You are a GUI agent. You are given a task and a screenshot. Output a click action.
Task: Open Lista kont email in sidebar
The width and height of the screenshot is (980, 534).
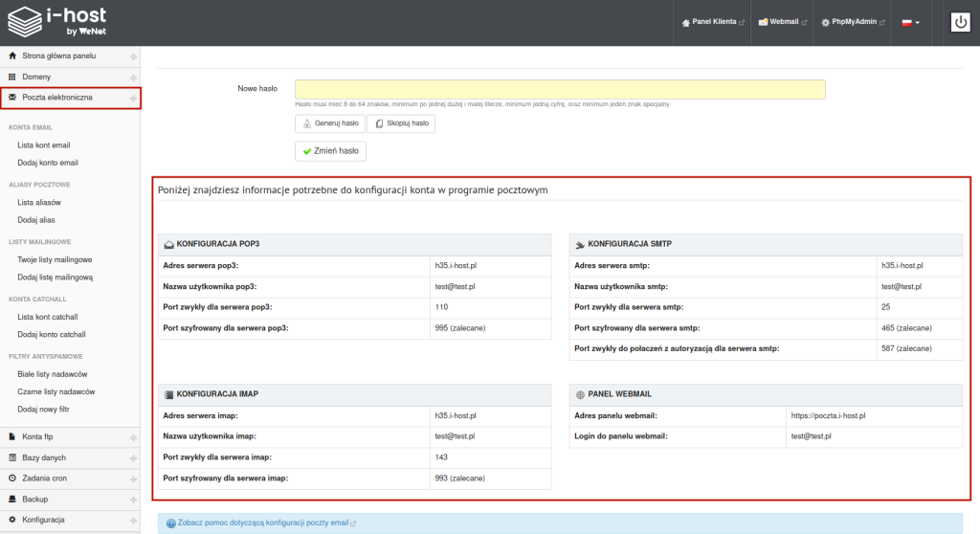coord(44,145)
